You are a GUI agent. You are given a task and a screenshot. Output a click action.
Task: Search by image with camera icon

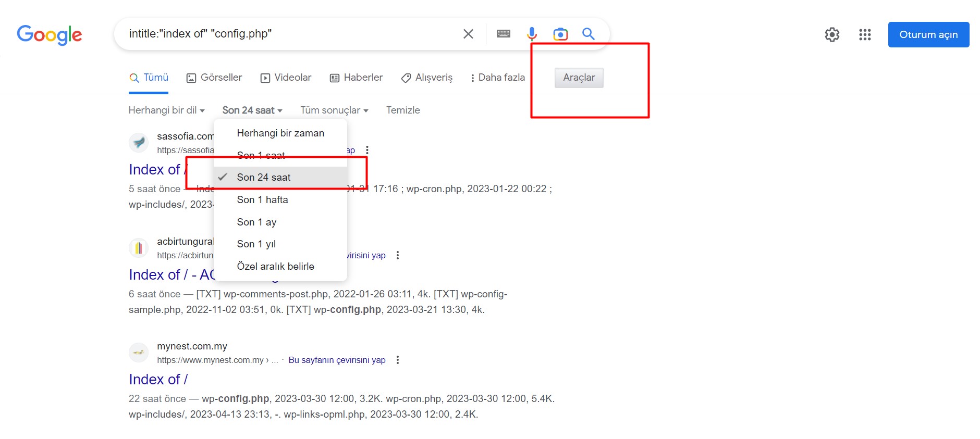(560, 34)
